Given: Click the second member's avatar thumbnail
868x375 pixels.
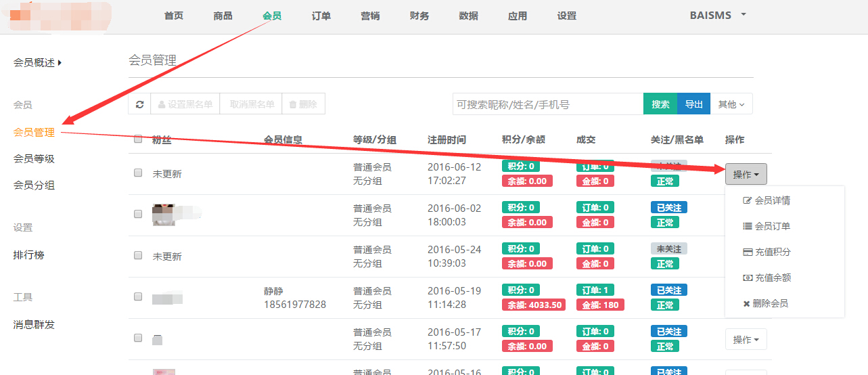Looking at the screenshot, I should 164,215.
